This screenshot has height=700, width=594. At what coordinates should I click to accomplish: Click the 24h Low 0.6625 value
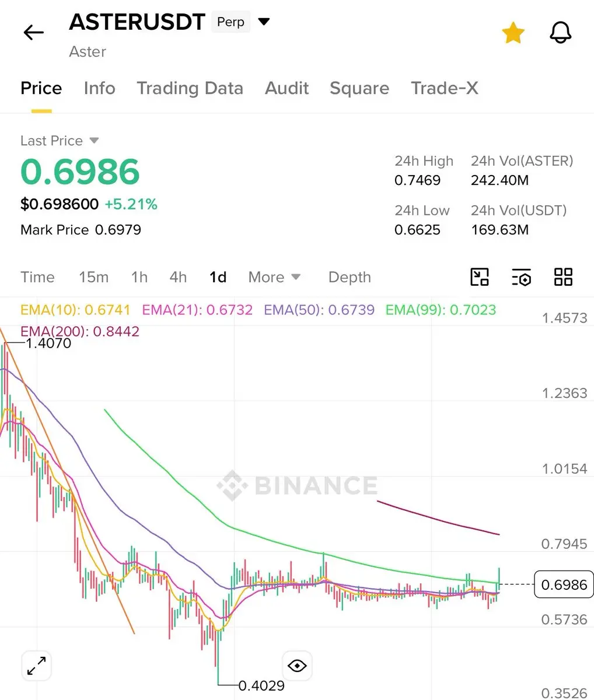click(417, 230)
